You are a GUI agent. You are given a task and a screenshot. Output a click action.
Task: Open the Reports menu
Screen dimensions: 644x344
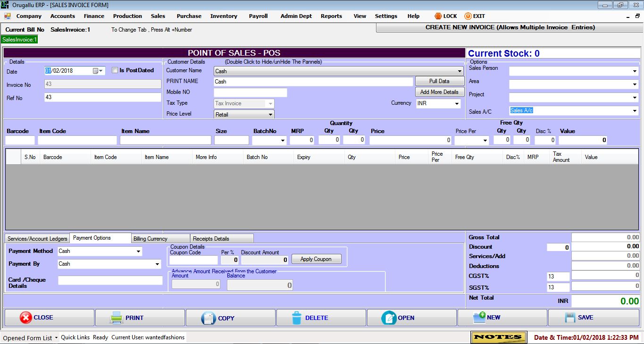331,16
